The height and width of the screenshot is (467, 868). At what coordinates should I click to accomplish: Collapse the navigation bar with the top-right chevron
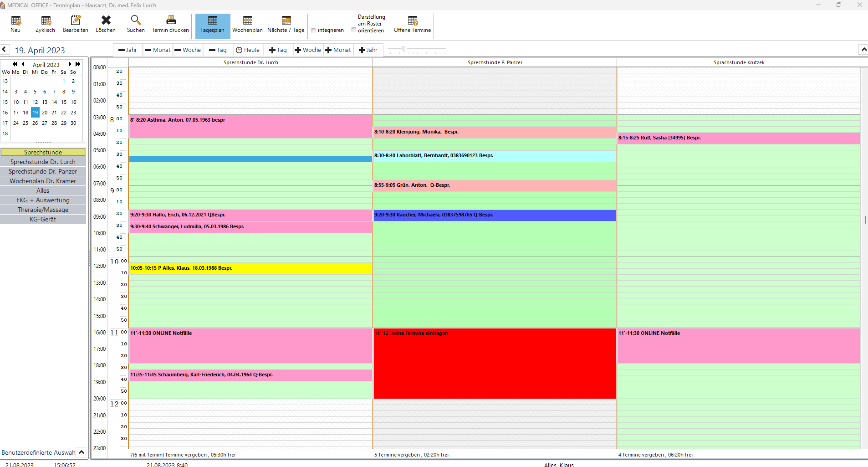863,49
